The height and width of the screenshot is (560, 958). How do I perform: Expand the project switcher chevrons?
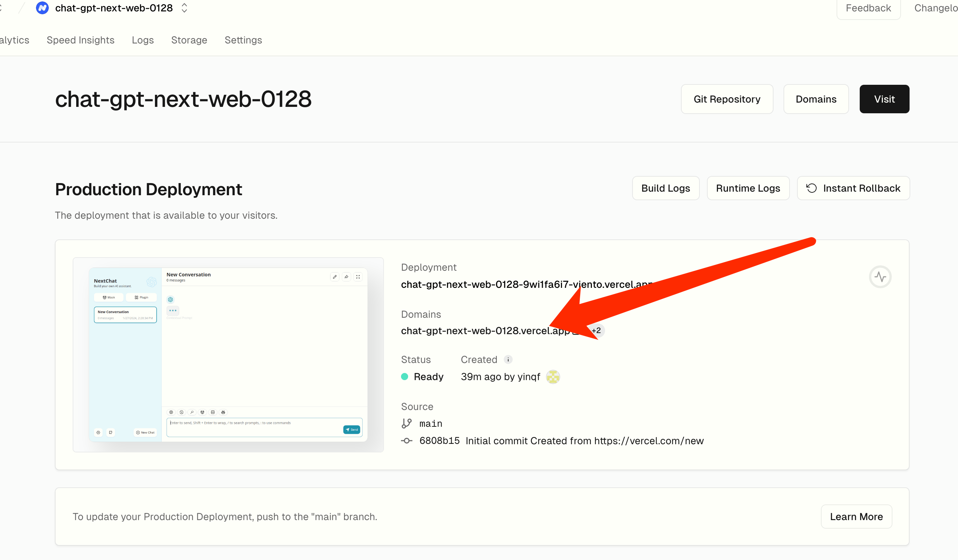184,8
